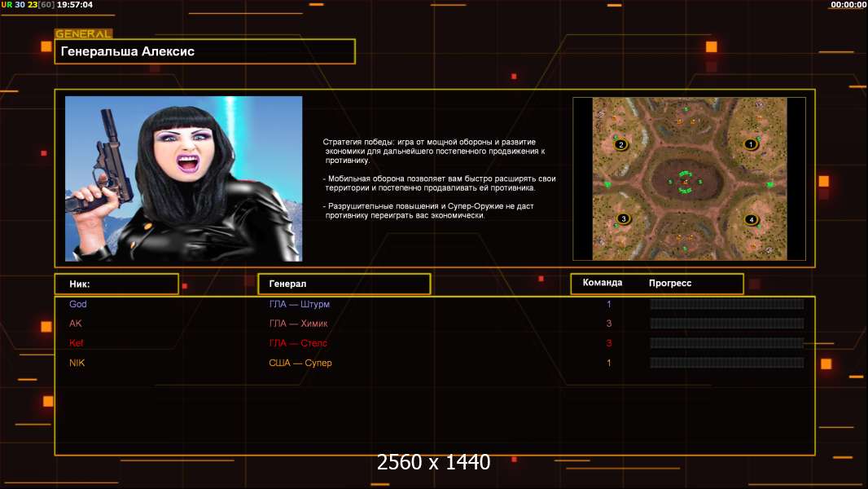868x489 pixels.
Task: Select start position 4 on minimap
Action: pos(751,219)
